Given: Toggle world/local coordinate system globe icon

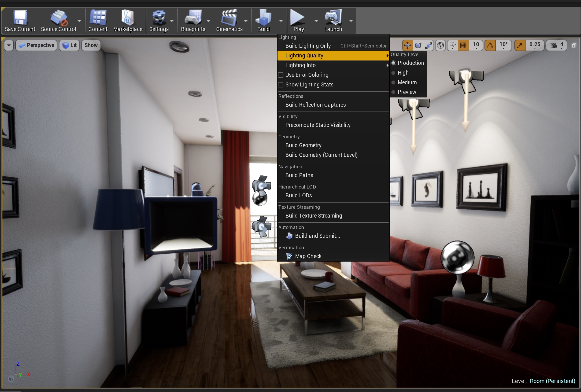Looking at the screenshot, I should click(x=440, y=45).
